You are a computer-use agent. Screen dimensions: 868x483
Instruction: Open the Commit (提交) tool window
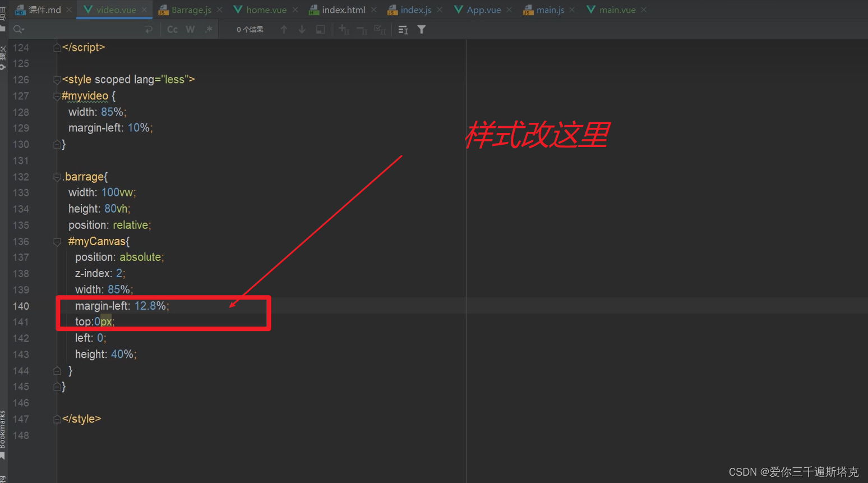click(x=3, y=57)
